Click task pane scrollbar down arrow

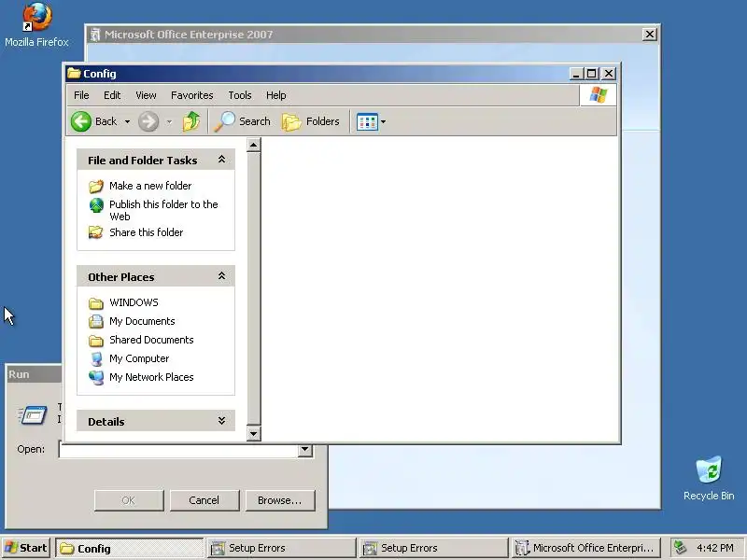(x=253, y=434)
